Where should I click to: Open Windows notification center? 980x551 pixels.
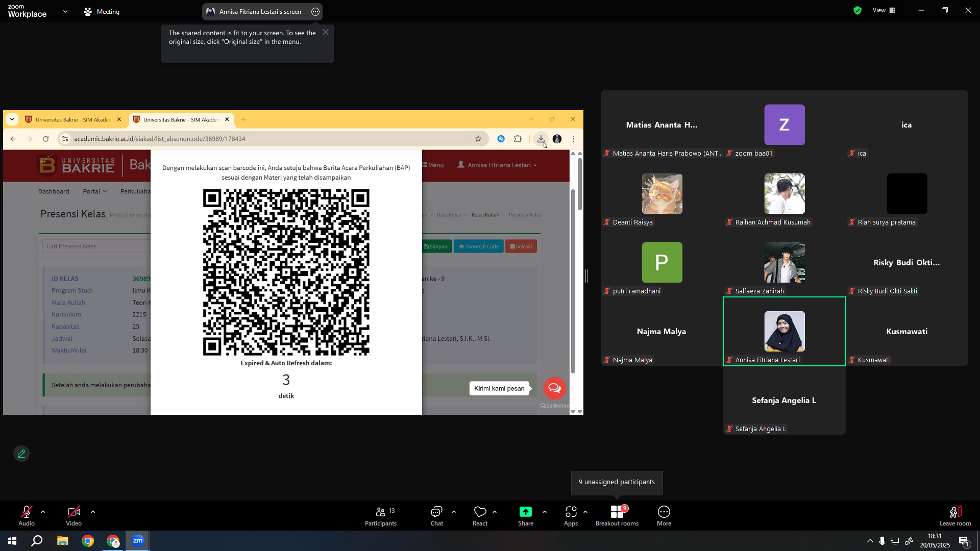[964, 541]
